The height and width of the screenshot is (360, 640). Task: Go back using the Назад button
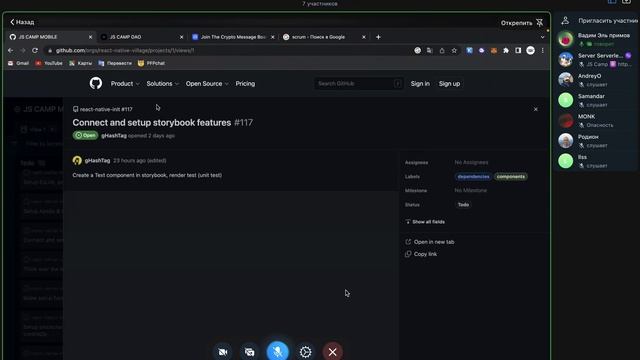click(22, 22)
